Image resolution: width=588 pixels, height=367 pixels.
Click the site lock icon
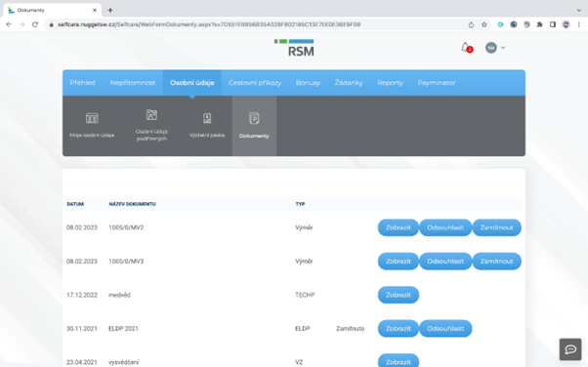[52, 24]
